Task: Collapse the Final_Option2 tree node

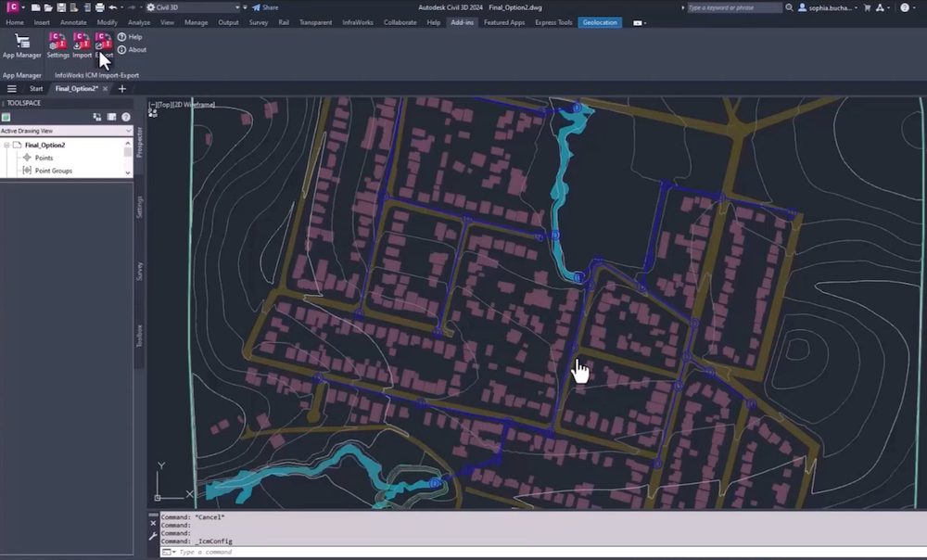Action: pos(7,146)
